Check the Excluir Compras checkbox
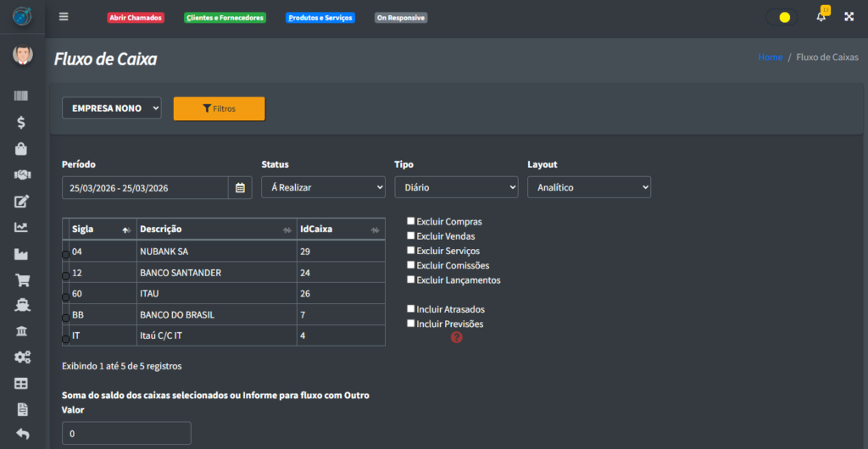The width and height of the screenshot is (868, 449). pyautogui.click(x=411, y=221)
